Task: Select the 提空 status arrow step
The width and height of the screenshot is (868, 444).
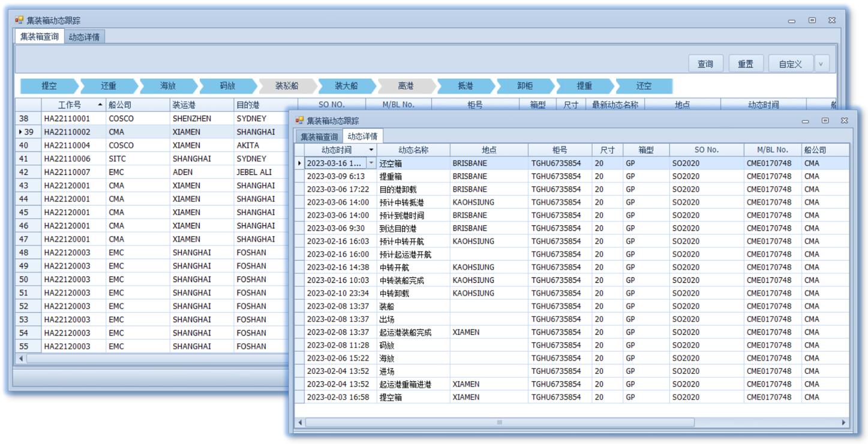Action: point(49,86)
